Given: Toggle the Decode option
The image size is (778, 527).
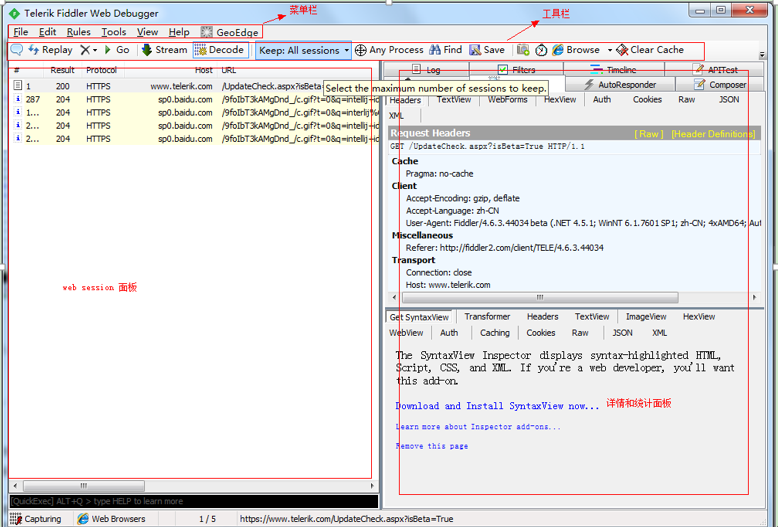Looking at the screenshot, I should click(x=220, y=50).
